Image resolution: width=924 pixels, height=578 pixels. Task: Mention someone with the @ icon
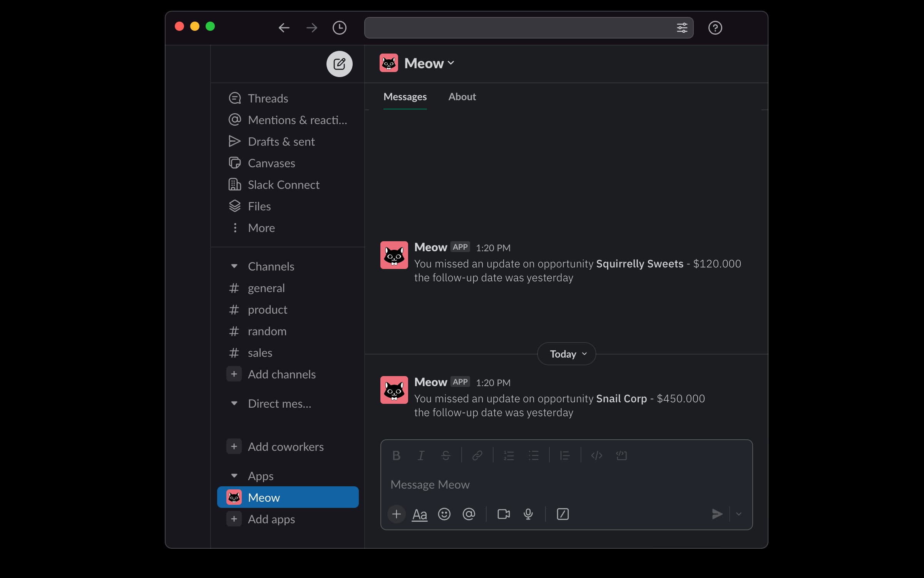(469, 514)
